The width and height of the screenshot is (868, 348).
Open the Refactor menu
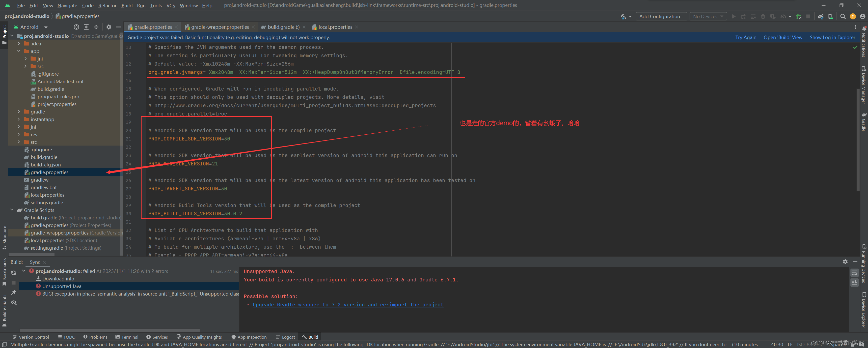(x=107, y=5)
